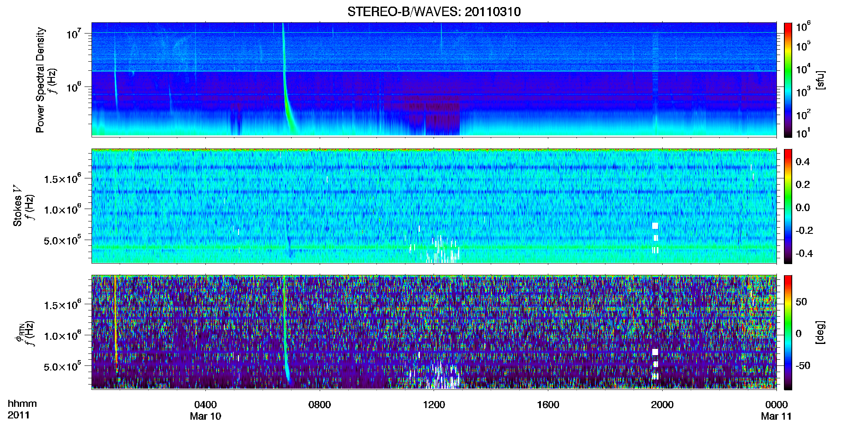Click the 0.4 label on Stokes color bar
Viewport: 868px width, 447px height.
click(803, 161)
